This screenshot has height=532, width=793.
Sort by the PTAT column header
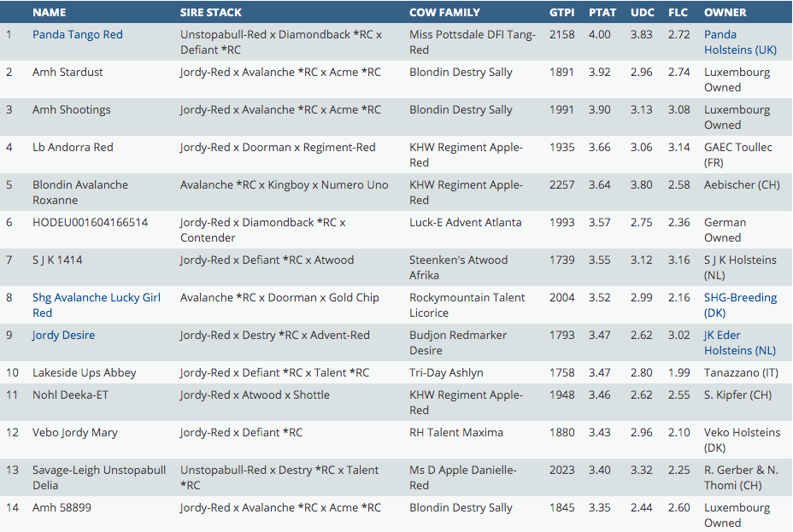(x=602, y=13)
